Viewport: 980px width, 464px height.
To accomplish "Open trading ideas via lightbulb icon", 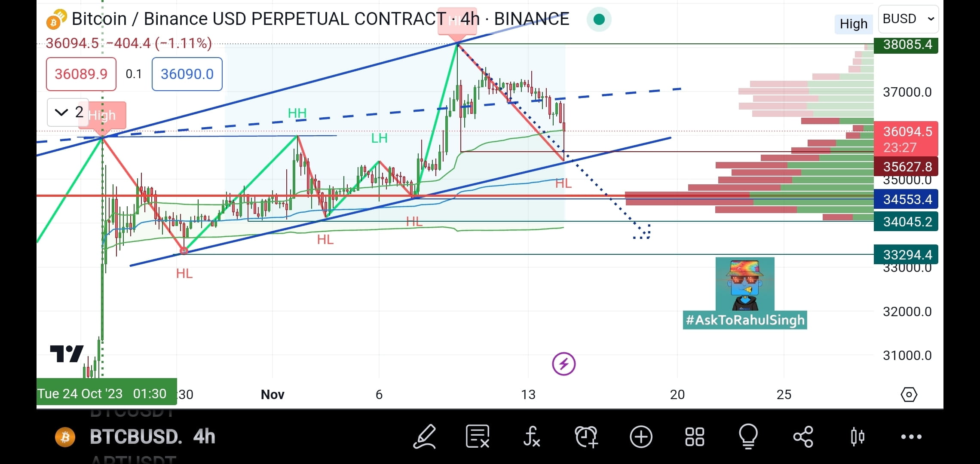I will pyautogui.click(x=748, y=437).
